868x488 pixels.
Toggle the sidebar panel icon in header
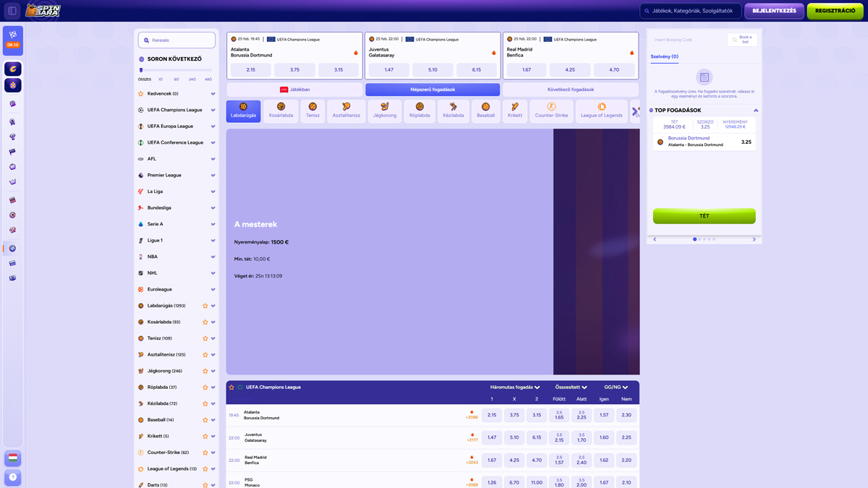tap(12, 11)
